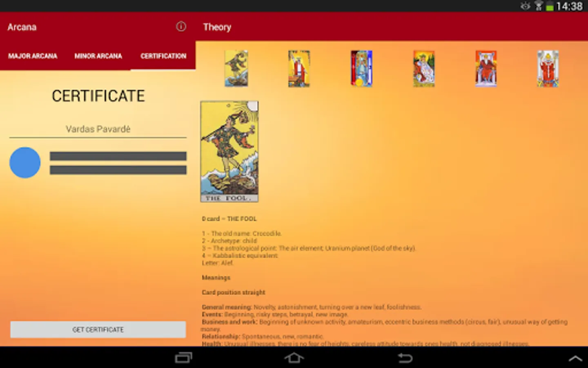Image resolution: width=588 pixels, height=368 pixels.
Task: Click the CERTIFICATE heading
Action: [x=98, y=96]
